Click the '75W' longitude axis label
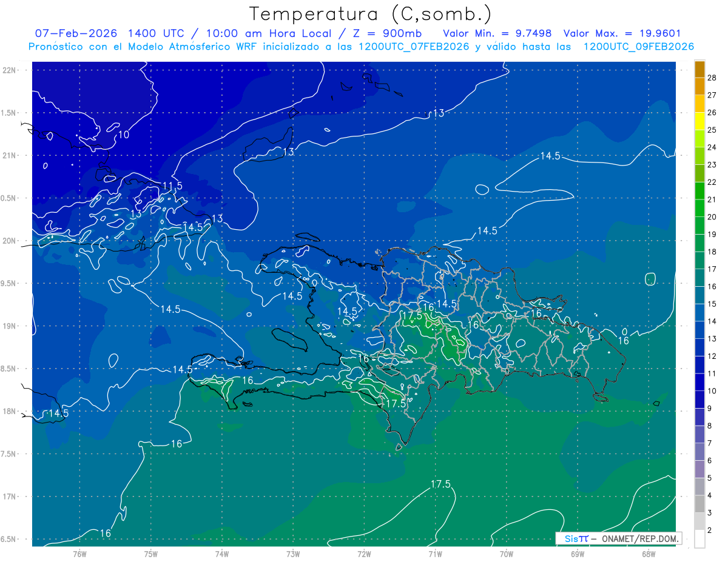Viewport: 728px width, 562px height. pyautogui.click(x=151, y=554)
